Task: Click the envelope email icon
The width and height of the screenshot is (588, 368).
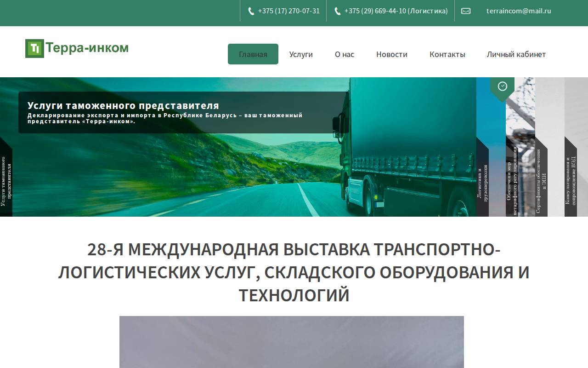Action: (x=466, y=11)
